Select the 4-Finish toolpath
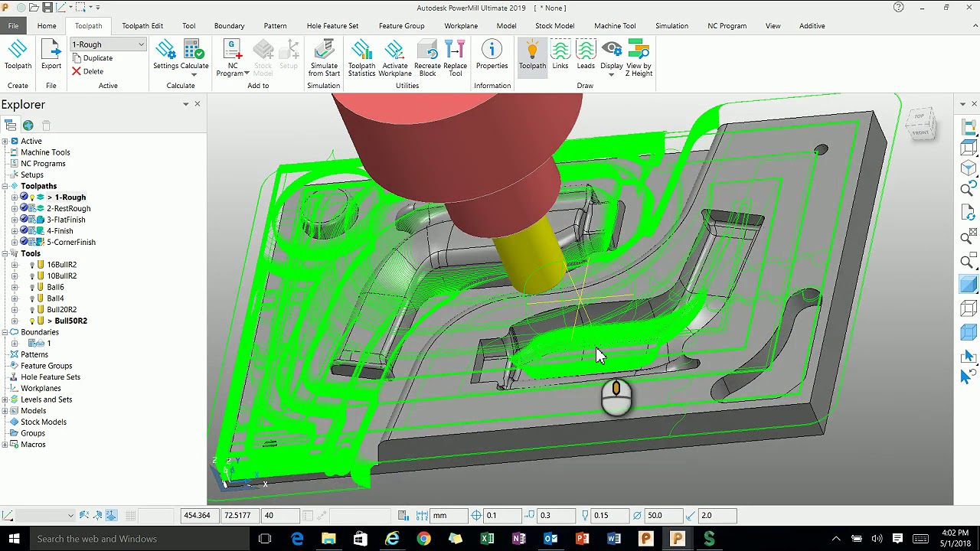The width and height of the screenshot is (980, 551). (60, 231)
